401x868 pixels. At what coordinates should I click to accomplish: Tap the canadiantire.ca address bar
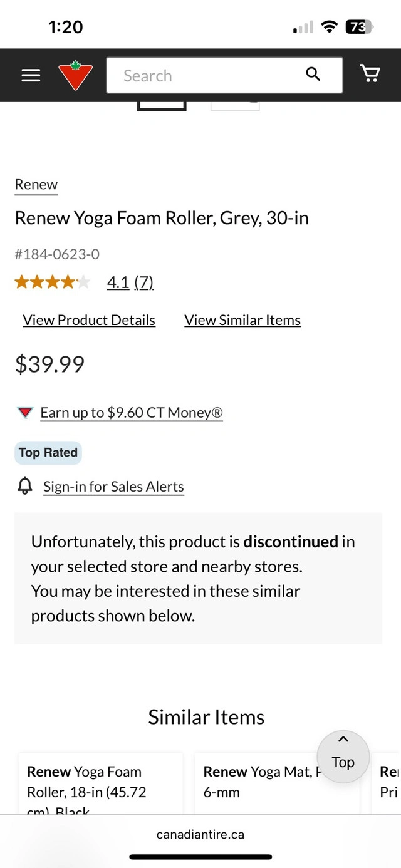tap(200, 834)
